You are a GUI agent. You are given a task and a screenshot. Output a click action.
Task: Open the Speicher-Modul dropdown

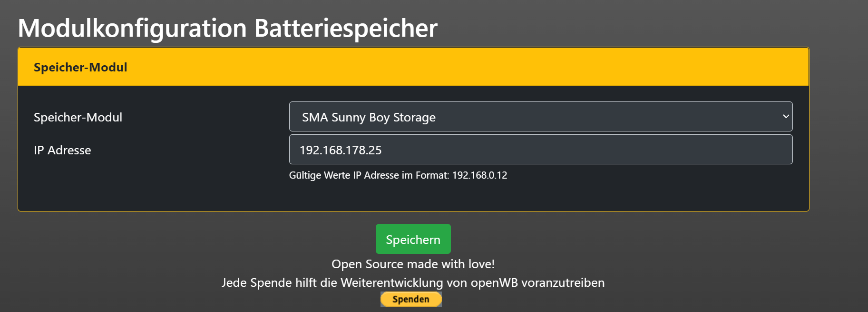point(540,117)
